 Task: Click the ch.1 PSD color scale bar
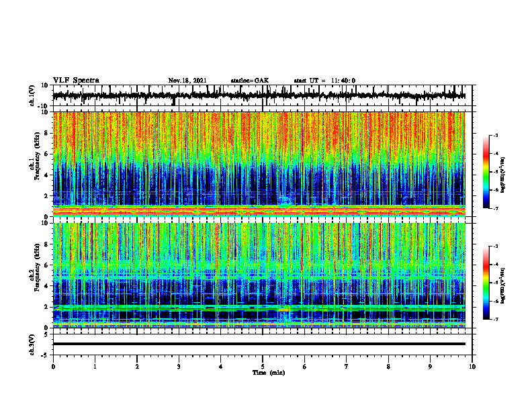(486, 172)
